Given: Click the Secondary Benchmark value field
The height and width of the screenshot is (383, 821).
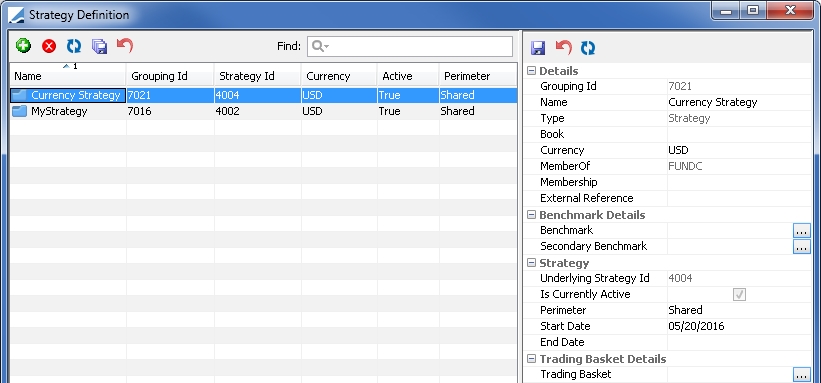Looking at the screenshot, I should 730,246.
